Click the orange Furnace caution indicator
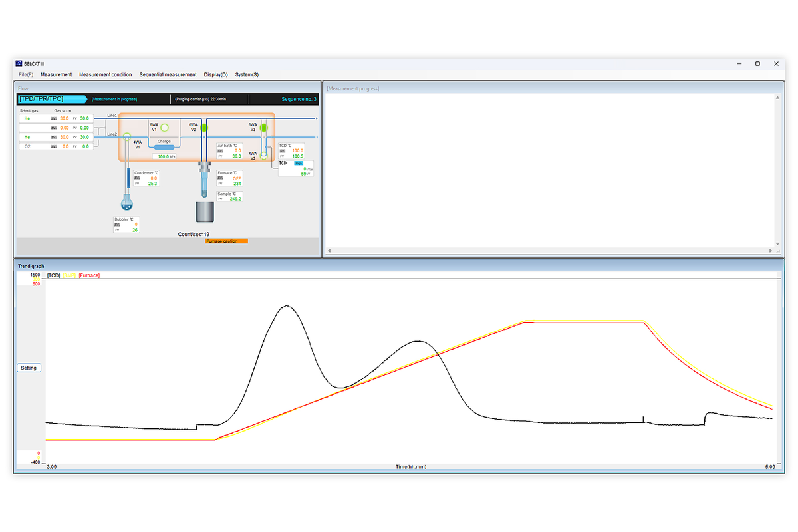Image resolution: width=798 pixels, height=532 pixels. 226,241
